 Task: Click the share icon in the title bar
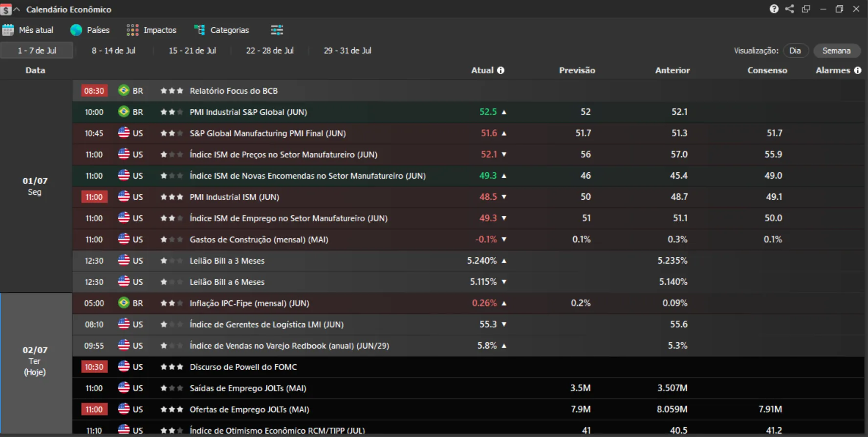pyautogui.click(x=790, y=9)
